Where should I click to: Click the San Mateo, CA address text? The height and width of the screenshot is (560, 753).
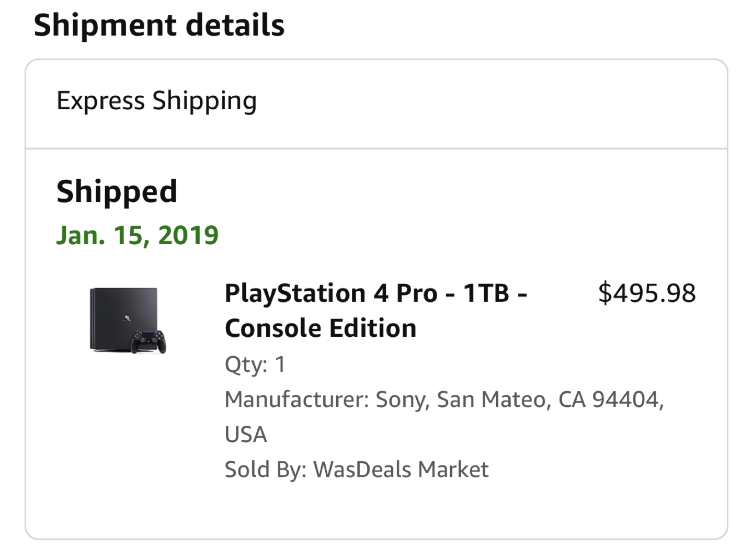(x=523, y=399)
